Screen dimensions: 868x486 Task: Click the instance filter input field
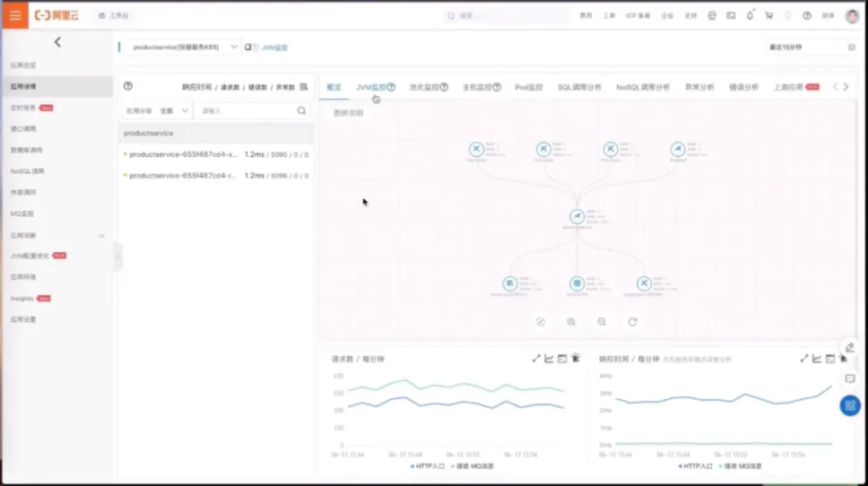click(247, 110)
